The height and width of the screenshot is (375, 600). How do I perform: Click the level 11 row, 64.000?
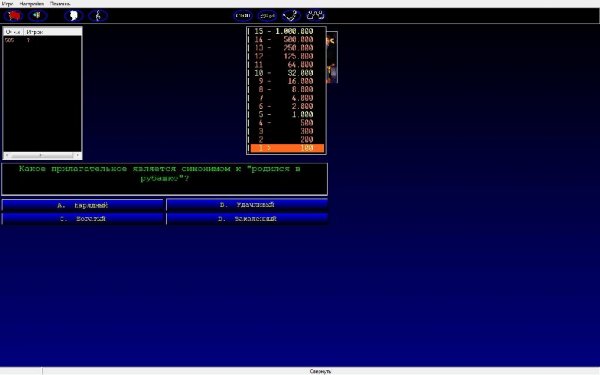287,65
